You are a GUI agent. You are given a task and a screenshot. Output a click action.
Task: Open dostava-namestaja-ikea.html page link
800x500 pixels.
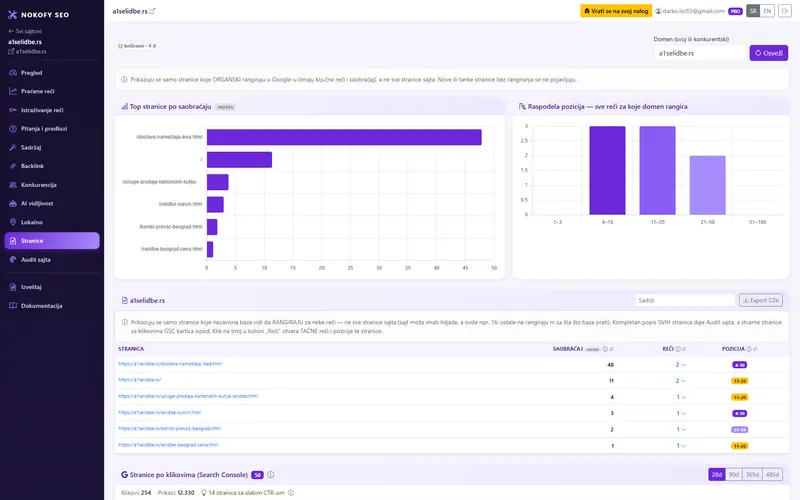[170, 364]
